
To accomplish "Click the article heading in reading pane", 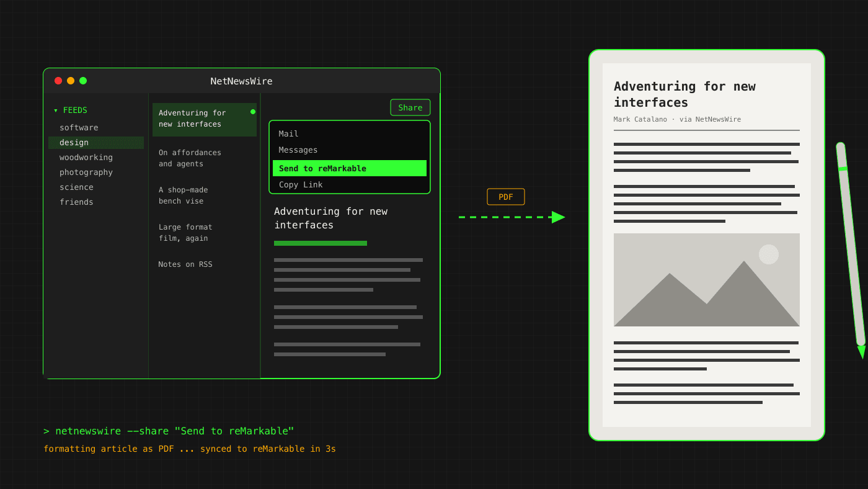I will tap(331, 218).
